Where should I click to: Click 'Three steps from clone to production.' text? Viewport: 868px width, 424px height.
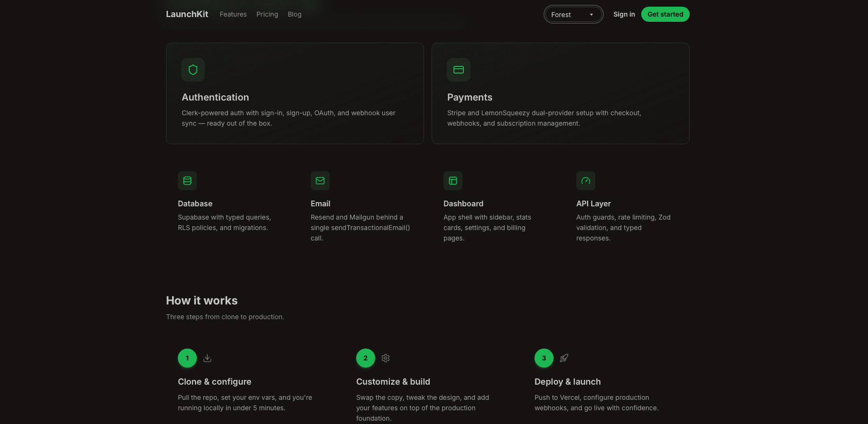tap(225, 317)
